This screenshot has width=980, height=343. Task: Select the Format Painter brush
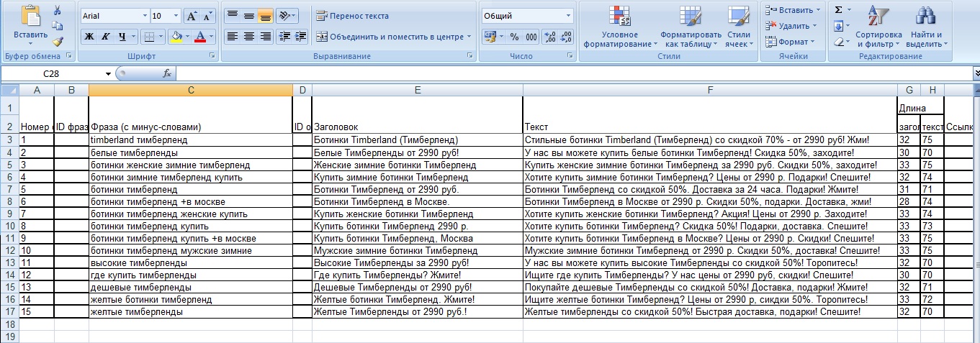pyautogui.click(x=58, y=42)
